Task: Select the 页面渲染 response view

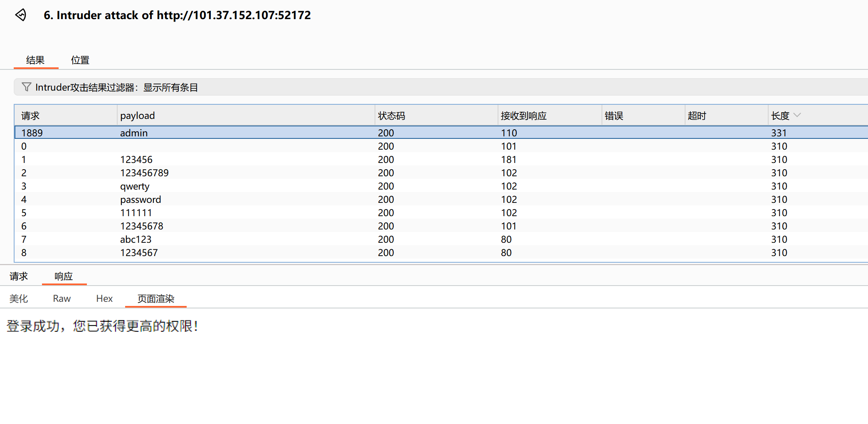Action: point(155,298)
